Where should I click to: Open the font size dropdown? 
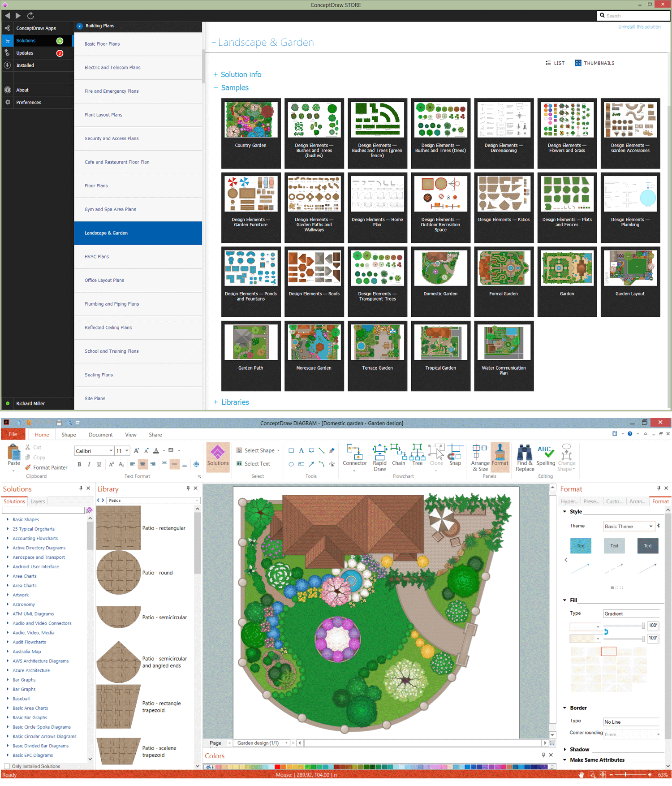tap(127, 451)
